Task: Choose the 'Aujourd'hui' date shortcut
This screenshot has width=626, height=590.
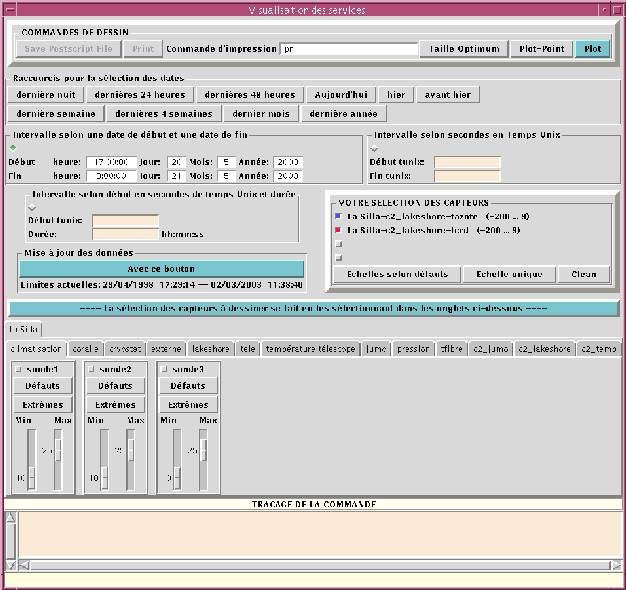Action: tap(341, 95)
